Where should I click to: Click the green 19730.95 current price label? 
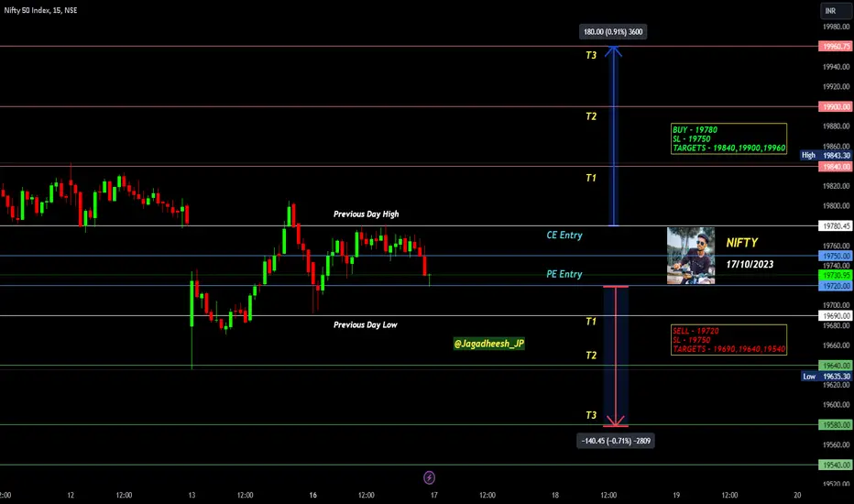pos(836,275)
